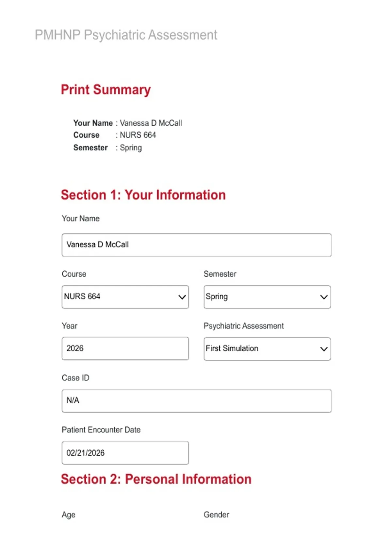Open the Psychiatric Assessment First Simulation dropdown
Viewport: 392px width, 556px height.
tap(267, 349)
